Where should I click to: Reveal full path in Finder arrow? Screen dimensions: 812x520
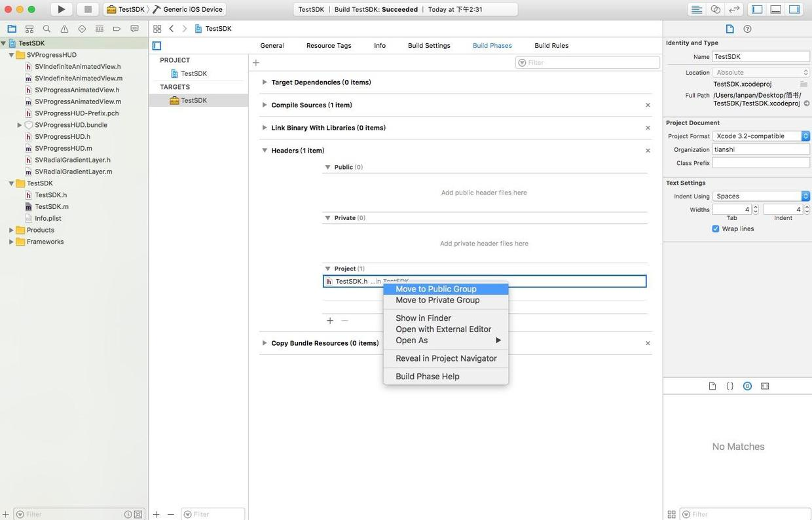click(x=807, y=103)
